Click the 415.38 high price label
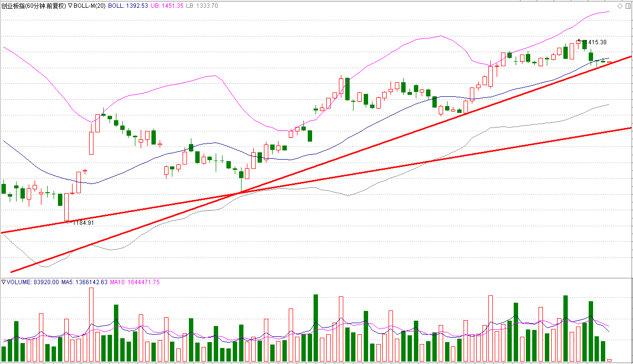633x364 pixels. (597, 42)
